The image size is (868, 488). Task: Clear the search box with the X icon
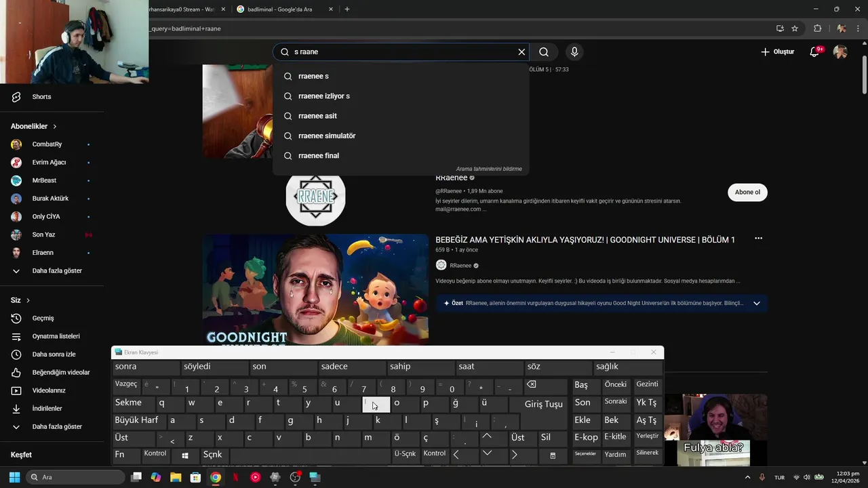coord(521,52)
